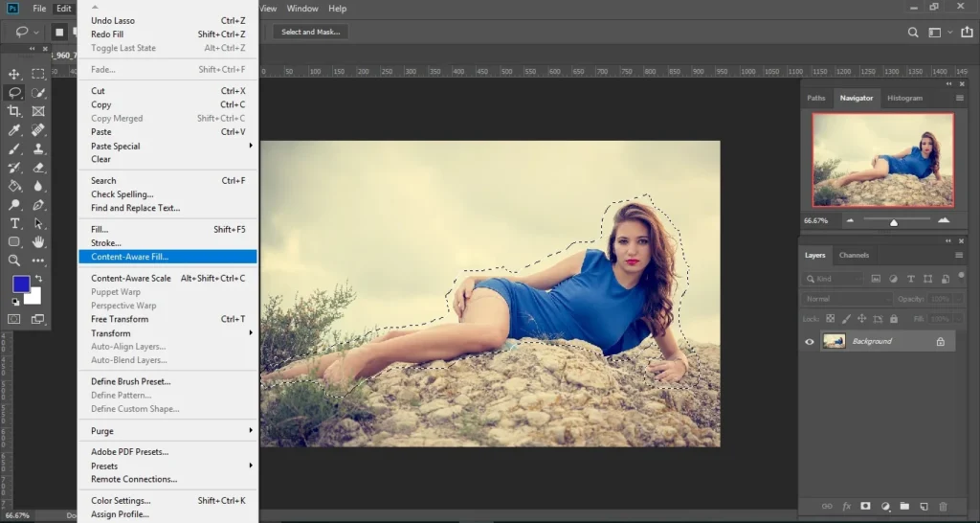Select the Brush tool

13,148
